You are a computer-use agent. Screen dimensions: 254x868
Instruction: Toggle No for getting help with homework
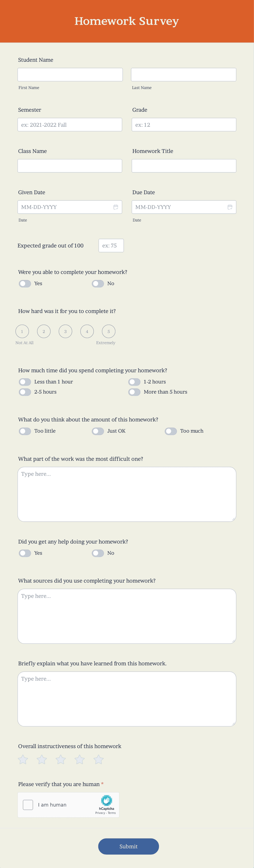[x=98, y=553]
